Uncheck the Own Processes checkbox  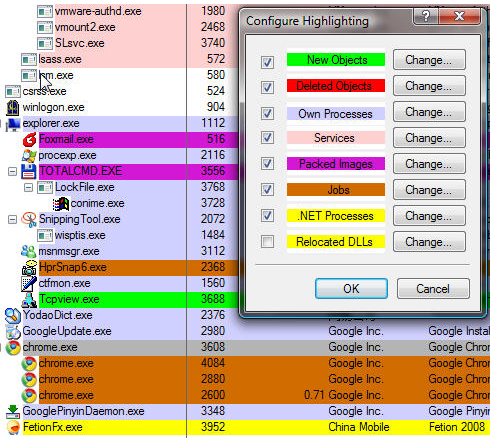(x=267, y=113)
